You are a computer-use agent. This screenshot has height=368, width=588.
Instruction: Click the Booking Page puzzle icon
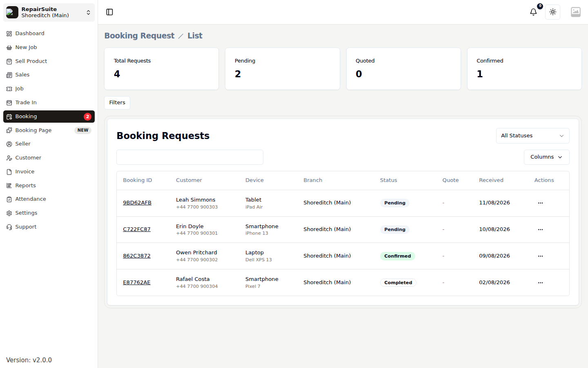point(9,130)
